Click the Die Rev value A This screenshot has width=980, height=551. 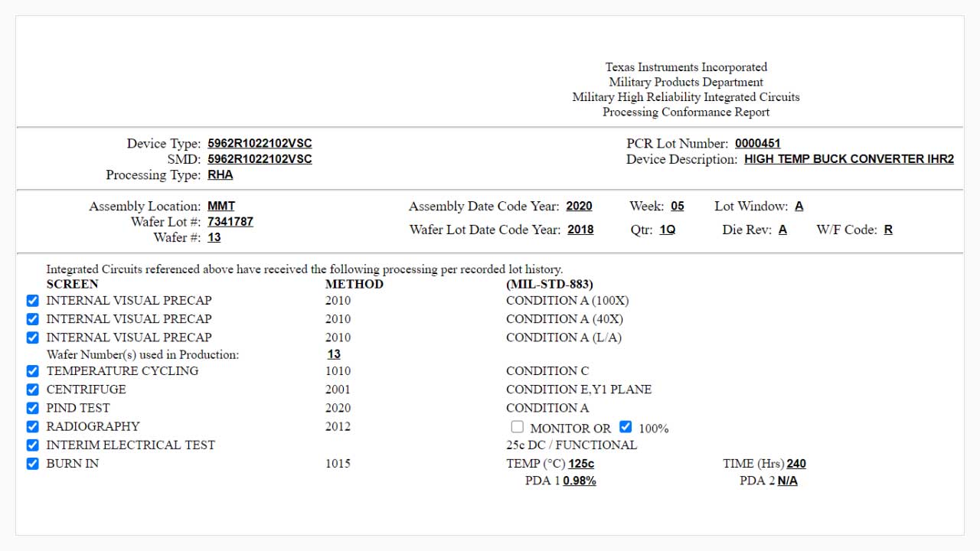point(782,230)
